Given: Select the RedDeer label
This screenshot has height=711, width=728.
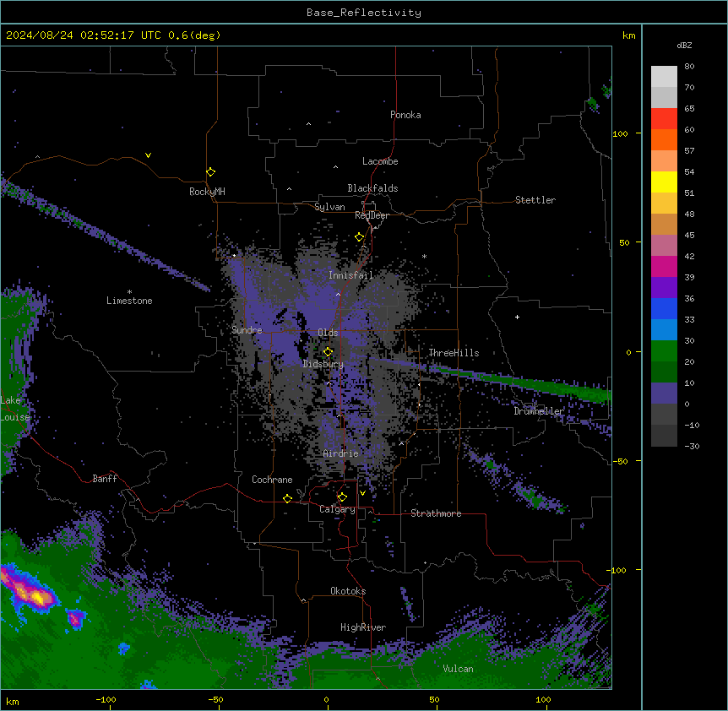Looking at the screenshot, I should [372, 215].
